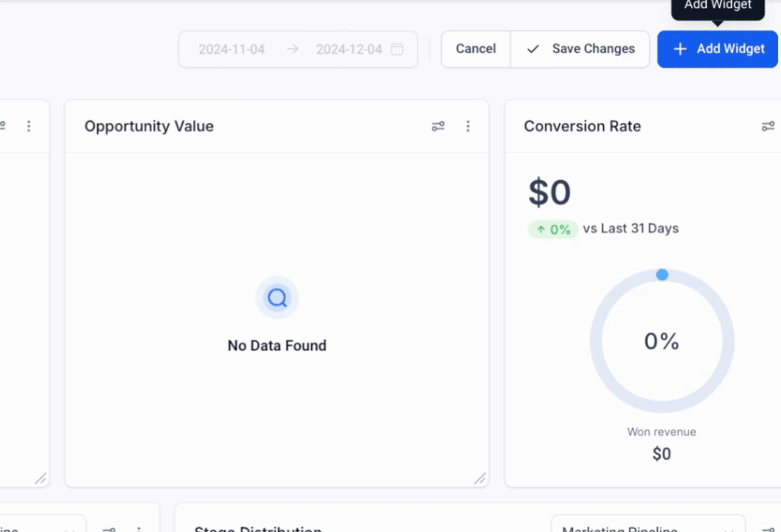
Task: Grab Opportunity Value widget resize handle
Action: click(x=480, y=478)
